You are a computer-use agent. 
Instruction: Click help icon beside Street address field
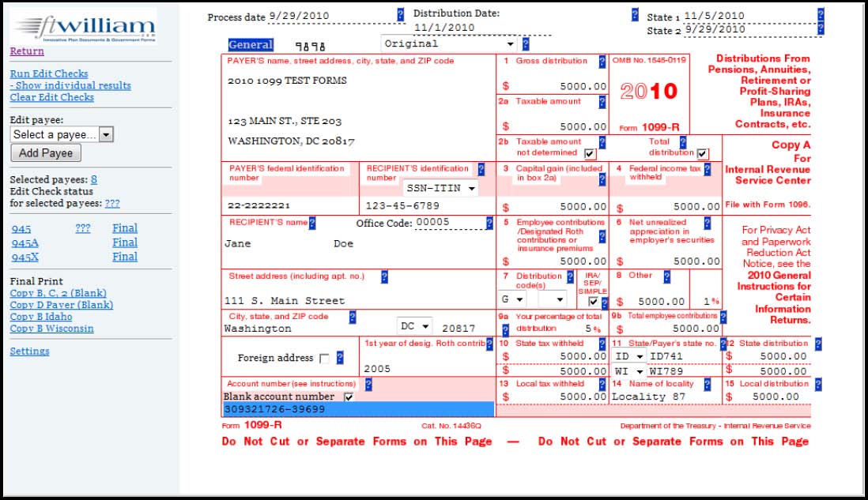pyautogui.click(x=384, y=276)
